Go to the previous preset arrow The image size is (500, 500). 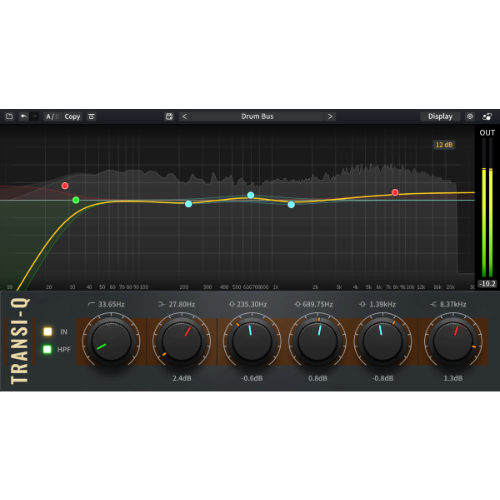185,117
